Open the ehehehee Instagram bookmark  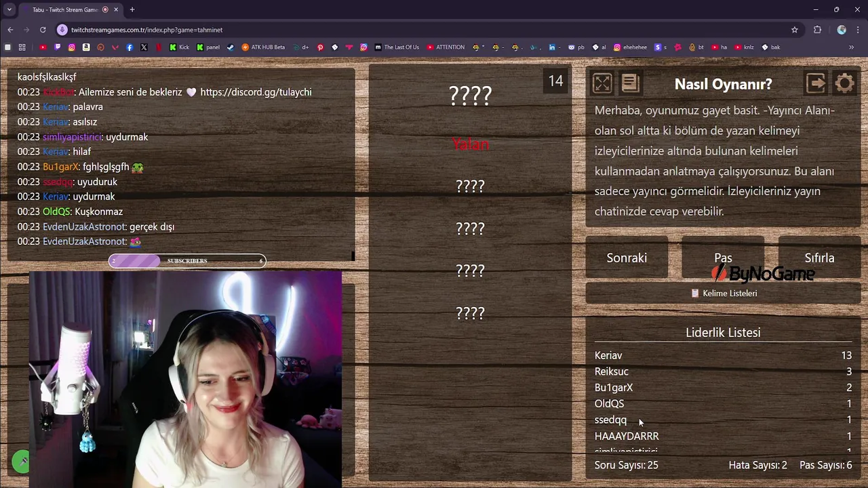pos(630,47)
